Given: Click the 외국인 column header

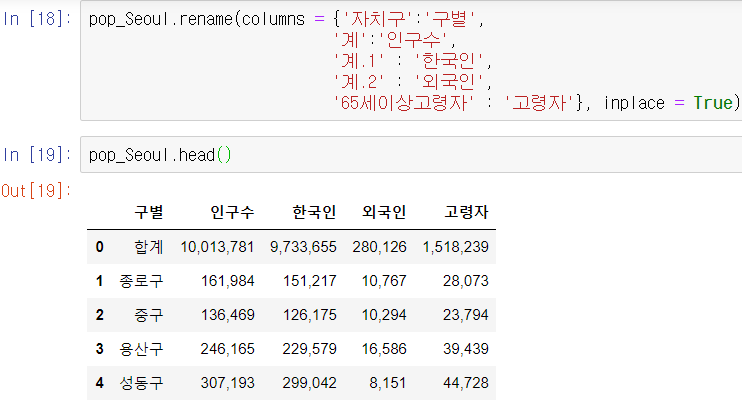Looking at the screenshot, I should [x=384, y=212].
